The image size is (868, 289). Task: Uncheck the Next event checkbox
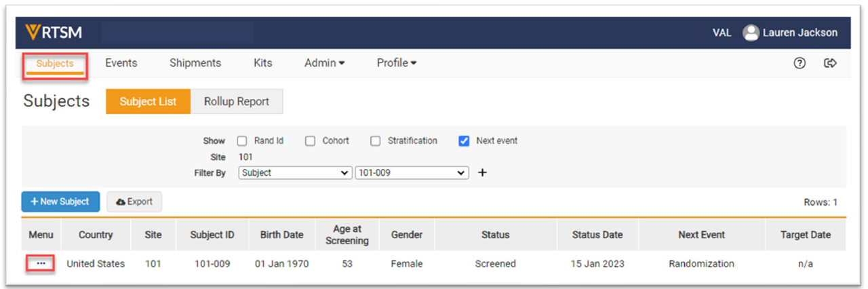464,141
